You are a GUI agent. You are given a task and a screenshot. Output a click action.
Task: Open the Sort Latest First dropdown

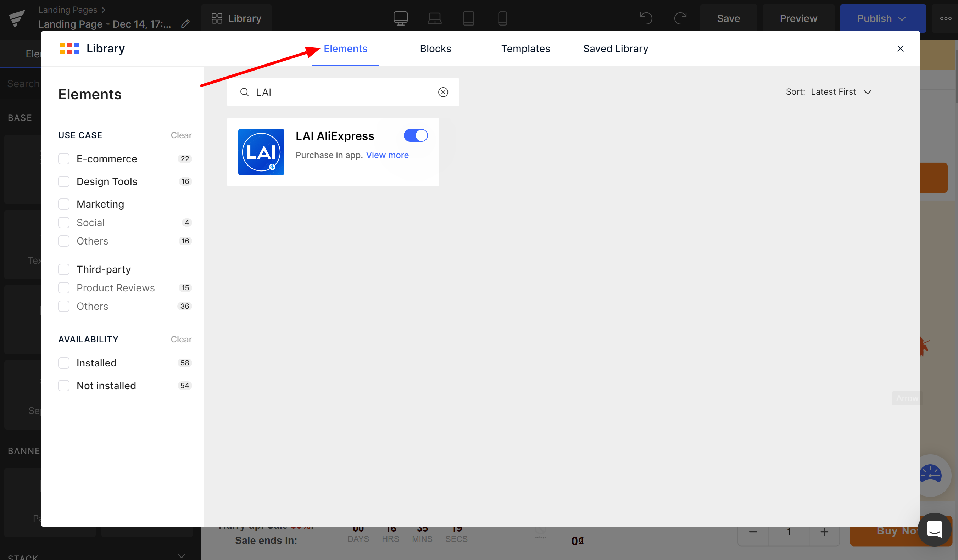[829, 92]
